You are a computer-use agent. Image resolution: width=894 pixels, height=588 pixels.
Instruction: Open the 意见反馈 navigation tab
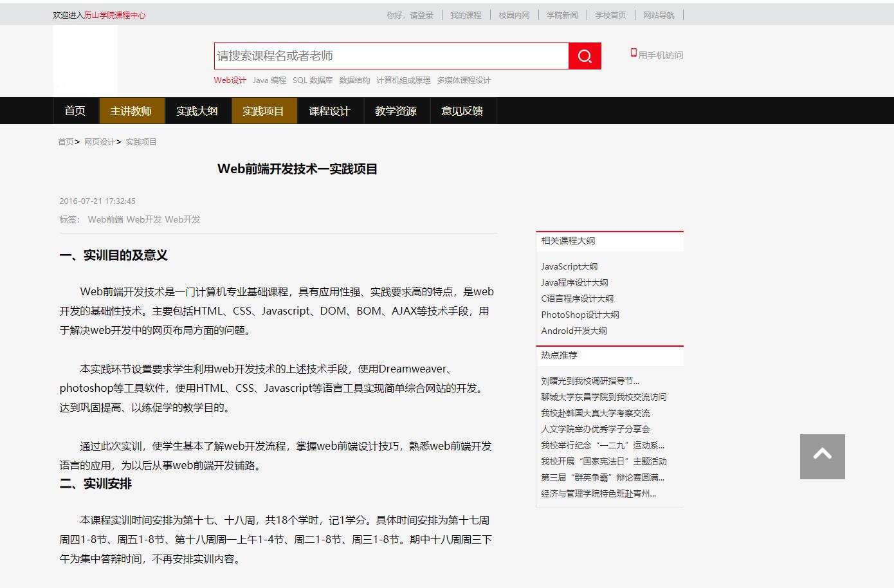pyautogui.click(x=462, y=111)
